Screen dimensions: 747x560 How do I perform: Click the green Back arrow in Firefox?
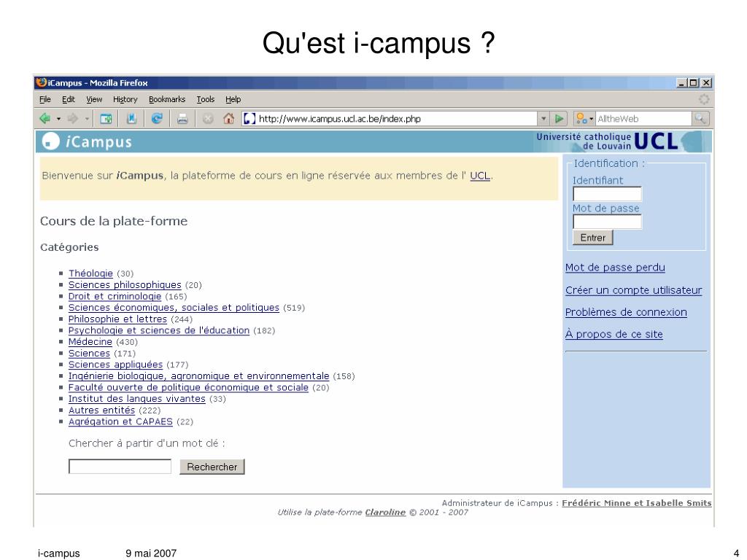point(44,118)
